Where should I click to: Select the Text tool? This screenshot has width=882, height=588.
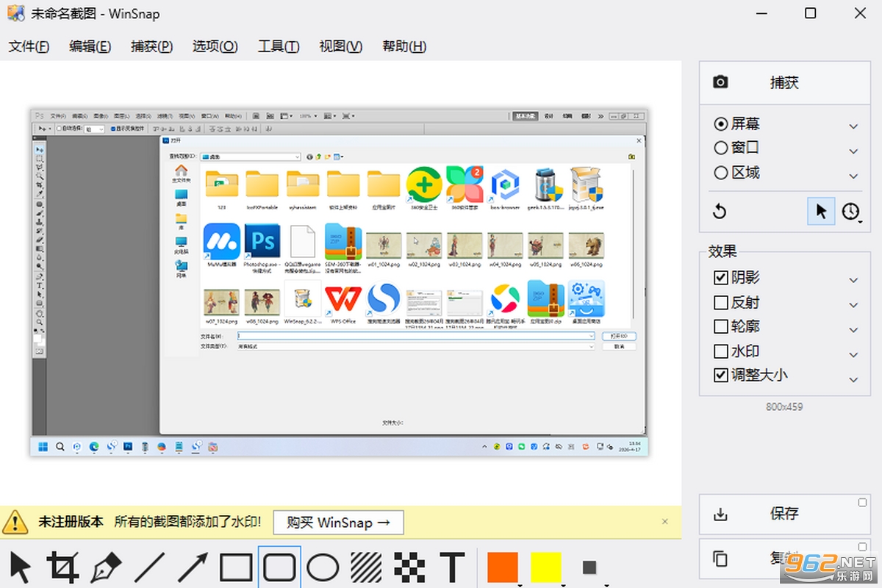tap(453, 567)
